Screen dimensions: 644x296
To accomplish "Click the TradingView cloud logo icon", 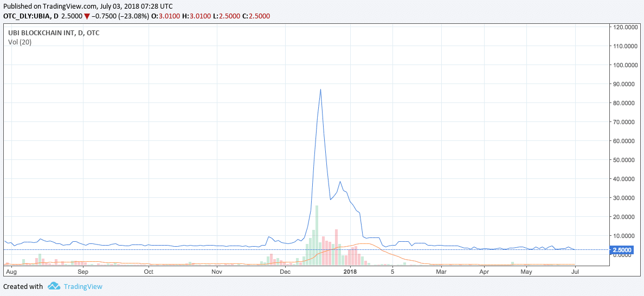I will click(53, 286).
